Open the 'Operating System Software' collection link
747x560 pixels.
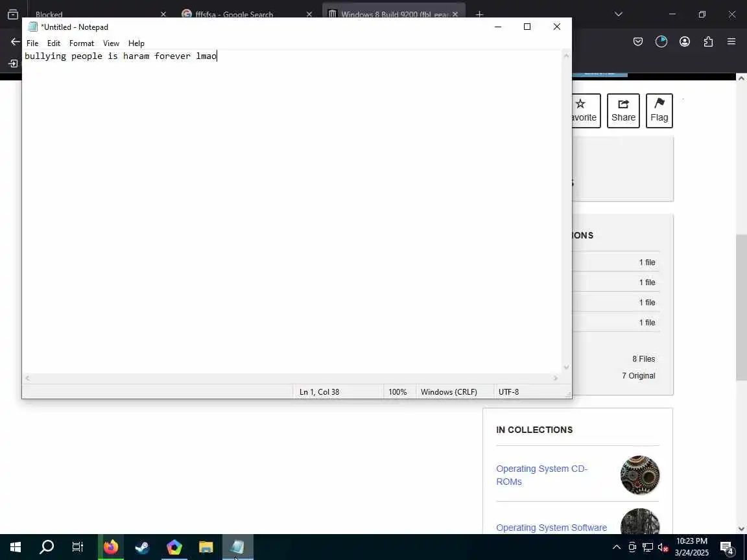[552, 528]
